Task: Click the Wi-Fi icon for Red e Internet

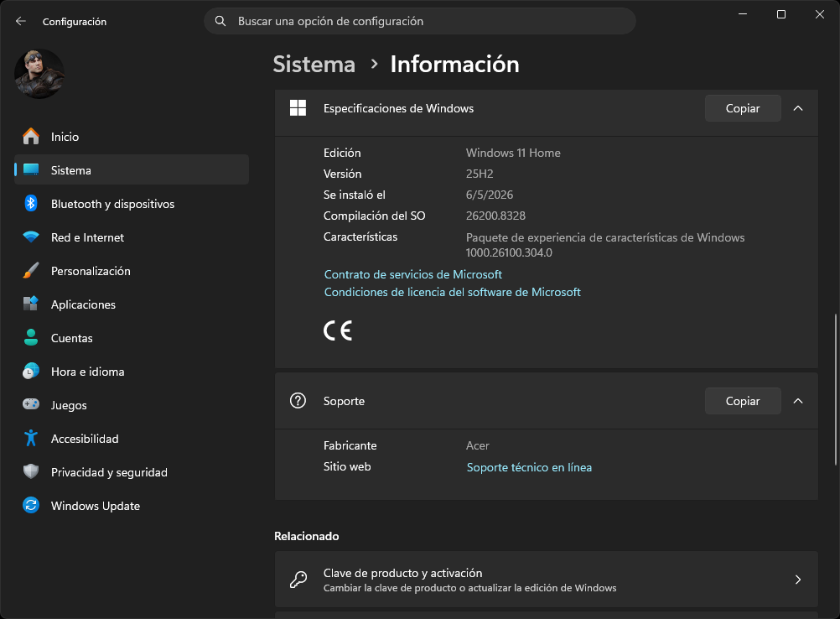Action: coord(31,237)
